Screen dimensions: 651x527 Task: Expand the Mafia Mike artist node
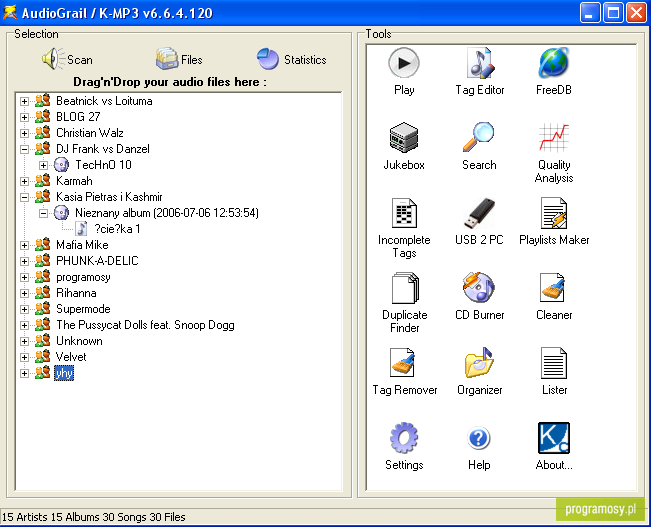pyautogui.click(x=24, y=245)
